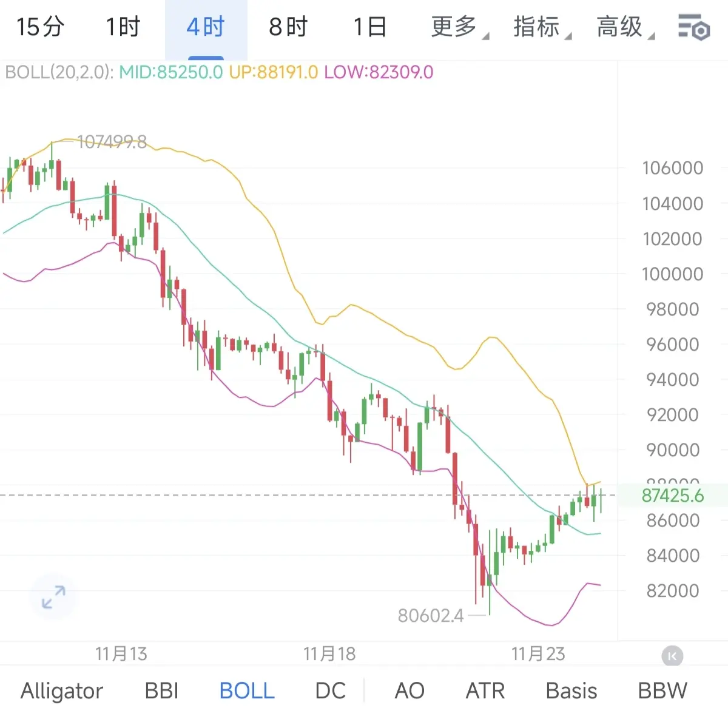Viewport: 728px width, 725px height.
Task: Toggle the BOLL indicator
Action: pos(247,691)
